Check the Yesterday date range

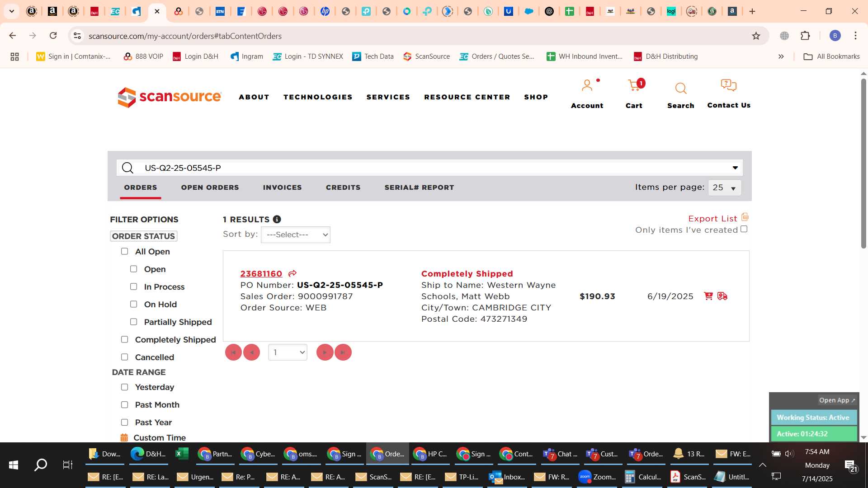124,387
